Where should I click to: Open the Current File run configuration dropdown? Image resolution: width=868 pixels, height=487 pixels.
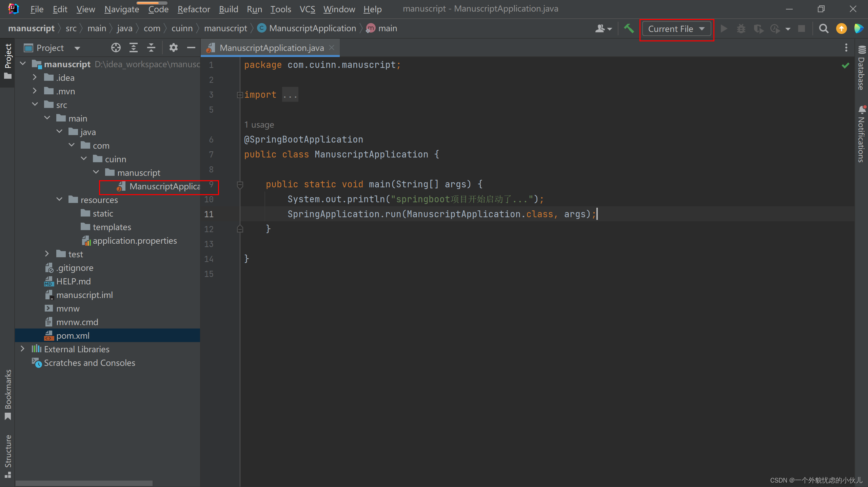(676, 29)
